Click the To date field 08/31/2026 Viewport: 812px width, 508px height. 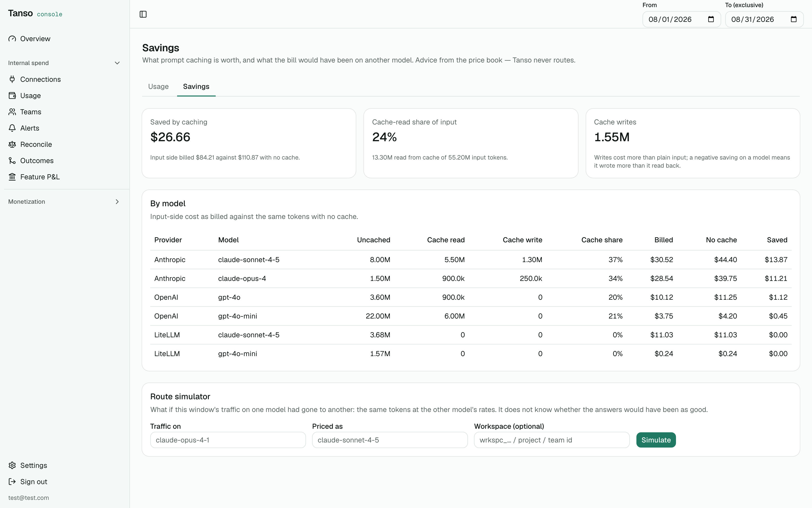coord(764,19)
